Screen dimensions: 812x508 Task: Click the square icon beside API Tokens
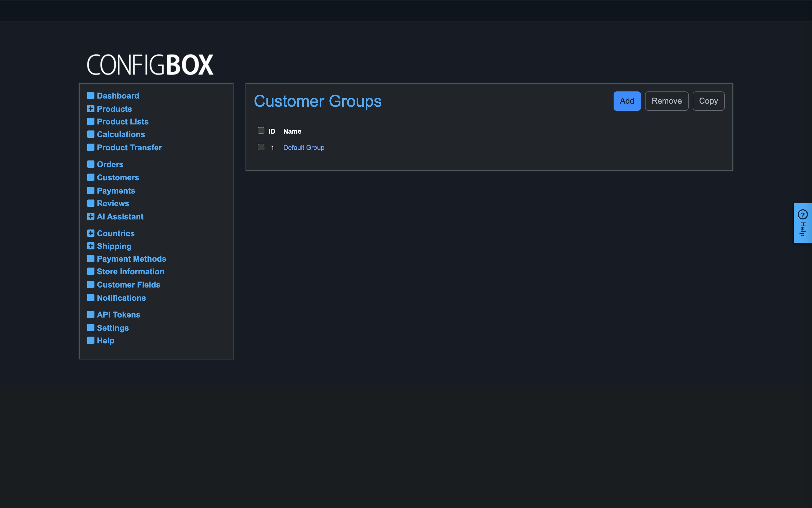(x=91, y=314)
